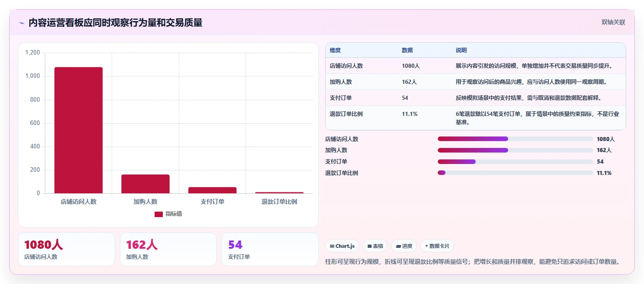Click the 说明 table column header

(461, 50)
